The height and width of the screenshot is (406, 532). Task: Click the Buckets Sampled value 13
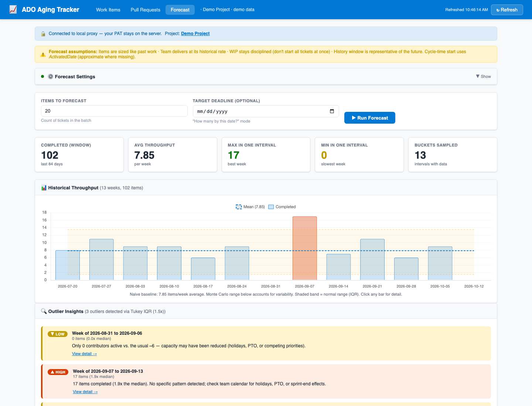point(420,155)
